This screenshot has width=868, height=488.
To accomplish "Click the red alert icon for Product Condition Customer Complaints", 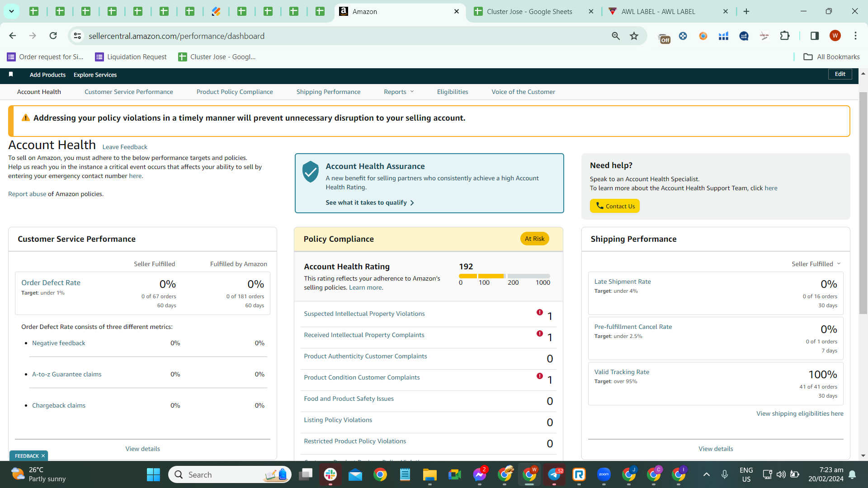I will click(540, 376).
